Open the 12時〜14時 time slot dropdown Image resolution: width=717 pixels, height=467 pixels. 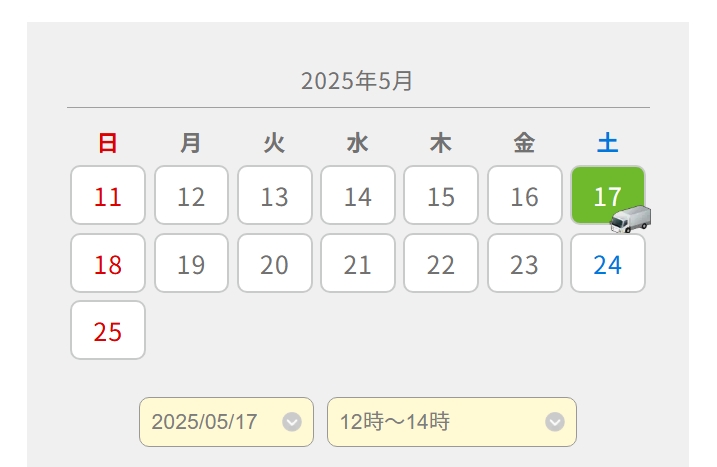[452, 422]
